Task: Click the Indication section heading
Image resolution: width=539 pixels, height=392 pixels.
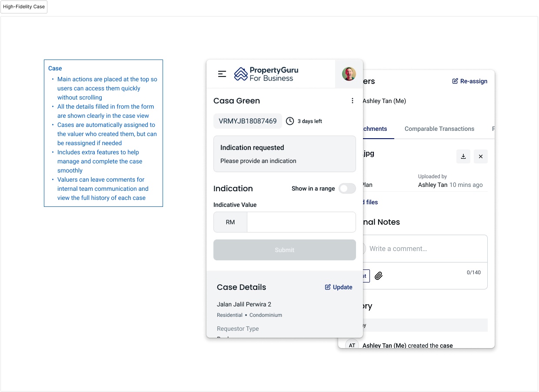Action: 233,188
